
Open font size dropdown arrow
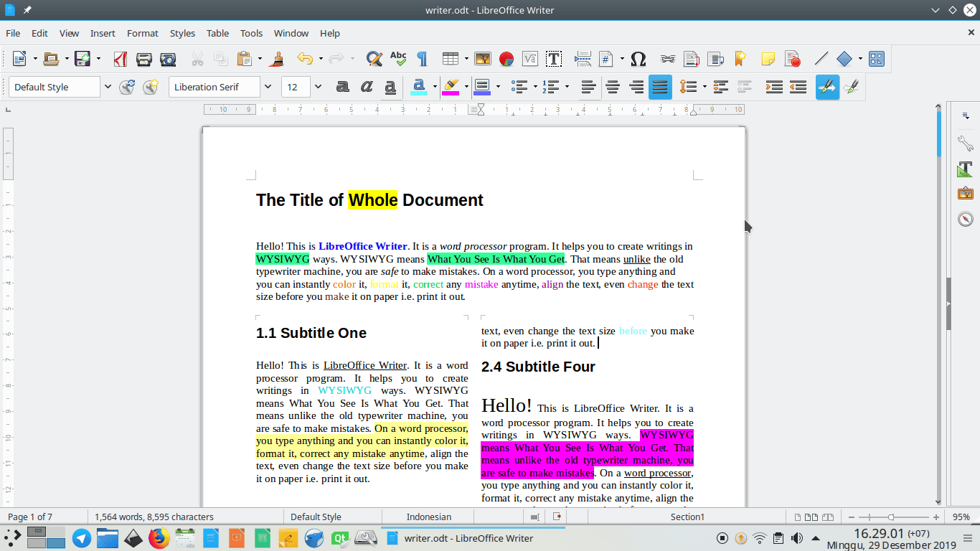318,87
